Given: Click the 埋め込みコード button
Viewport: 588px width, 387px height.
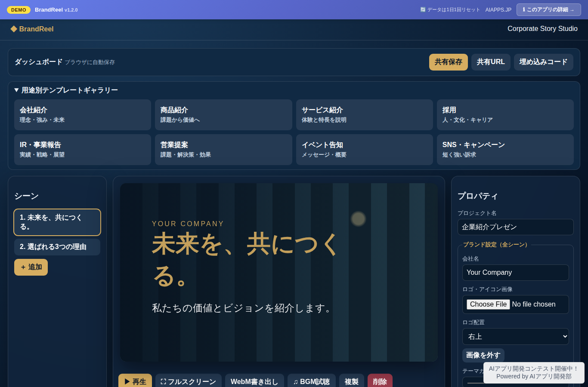Looking at the screenshot, I should tap(543, 62).
